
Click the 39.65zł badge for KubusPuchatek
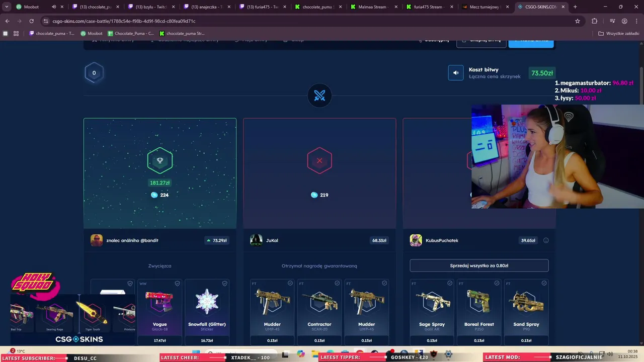[528, 240]
